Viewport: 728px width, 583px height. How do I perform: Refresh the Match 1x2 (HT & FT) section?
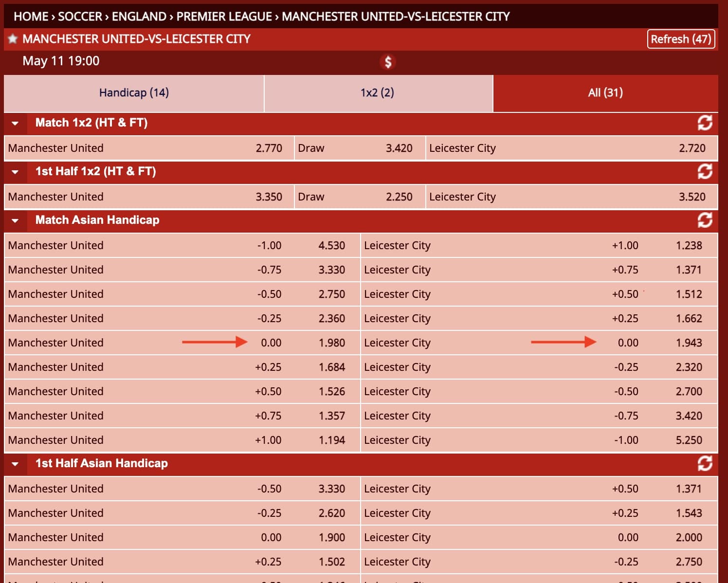[705, 123]
